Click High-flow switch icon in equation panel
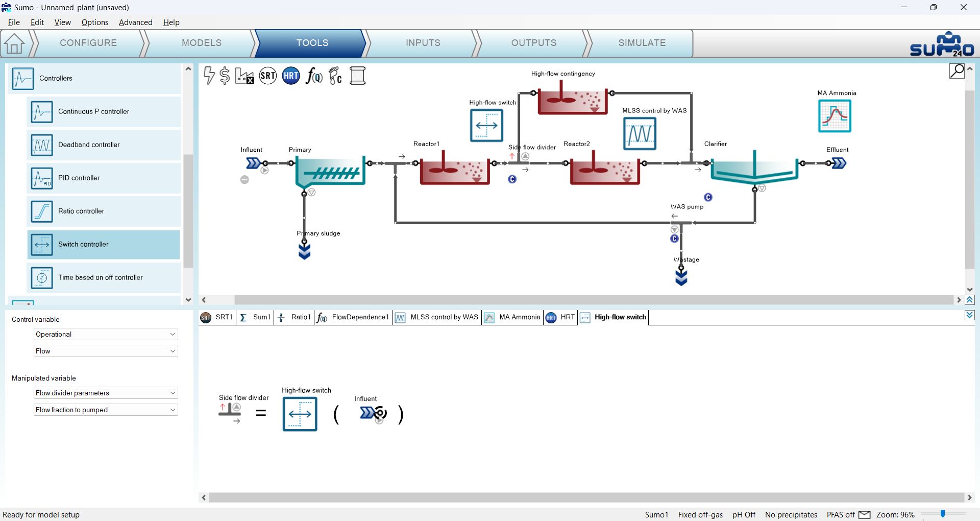Screen dimensions: 980x521 click(300, 414)
